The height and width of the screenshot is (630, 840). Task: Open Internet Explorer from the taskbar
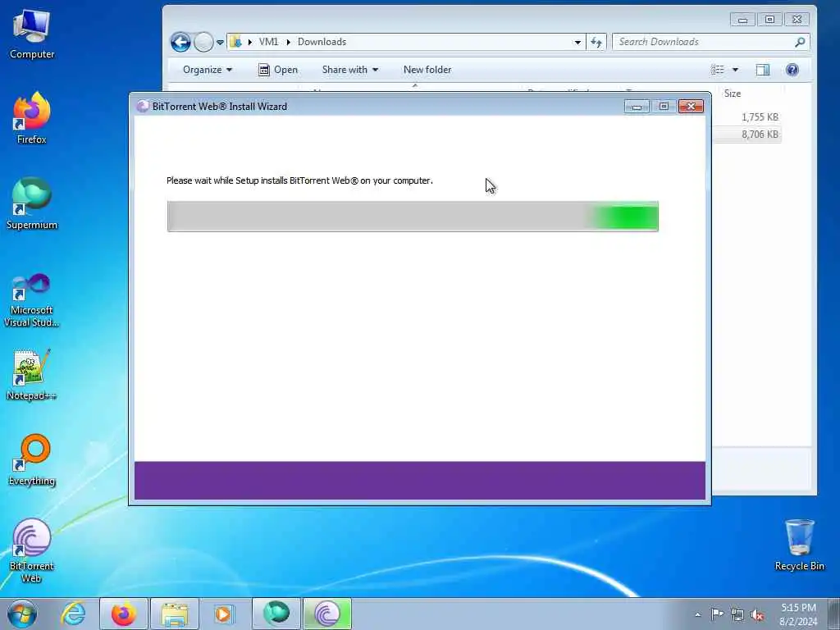point(73,614)
